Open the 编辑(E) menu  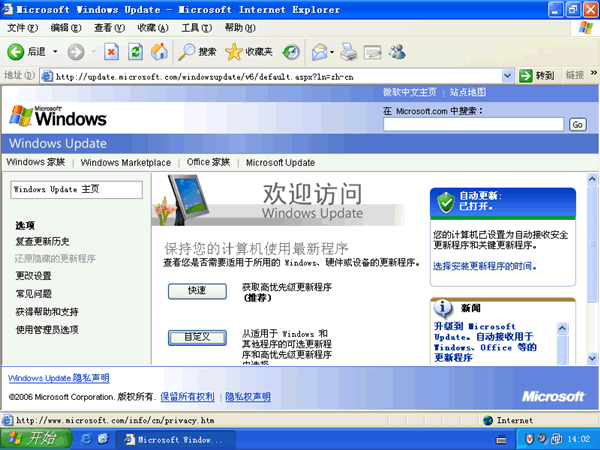[66, 28]
